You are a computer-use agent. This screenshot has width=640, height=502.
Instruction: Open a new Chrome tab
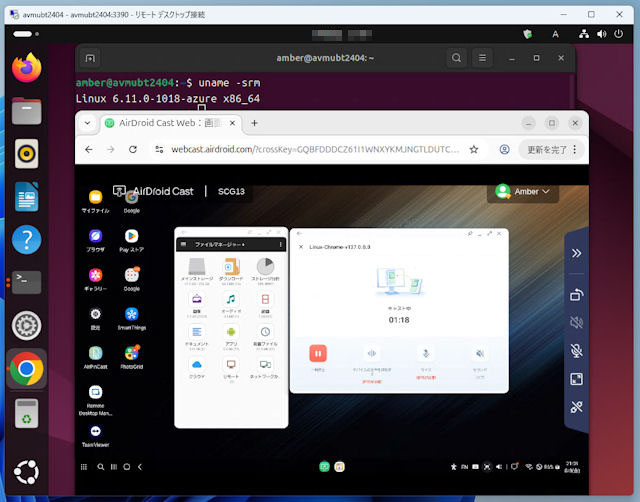coord(254,123)
